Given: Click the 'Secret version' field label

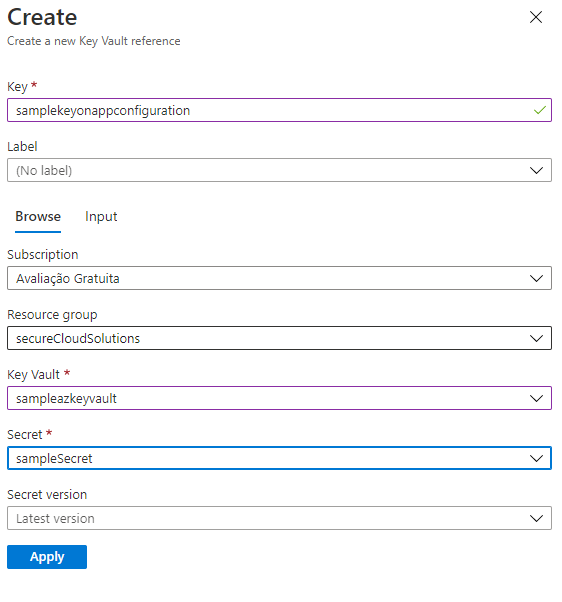Looking at the screenshot, I should tap(47, 494).
